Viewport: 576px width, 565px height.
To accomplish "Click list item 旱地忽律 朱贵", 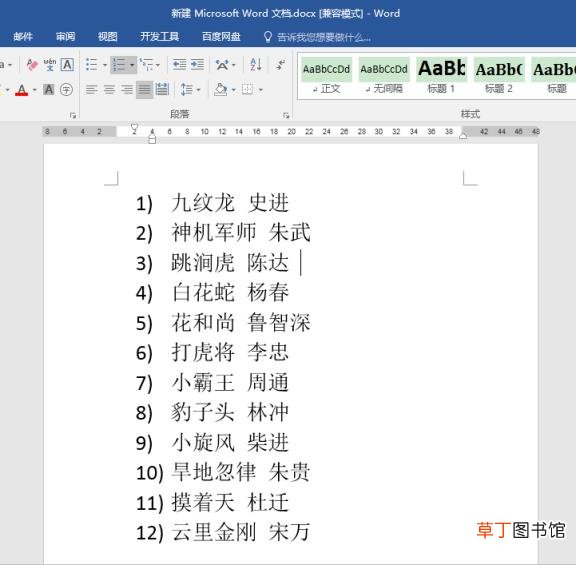I will pos(241,472).
